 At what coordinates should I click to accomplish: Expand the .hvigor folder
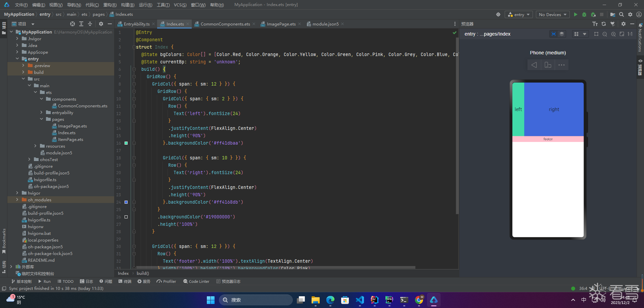coord(17,39)
